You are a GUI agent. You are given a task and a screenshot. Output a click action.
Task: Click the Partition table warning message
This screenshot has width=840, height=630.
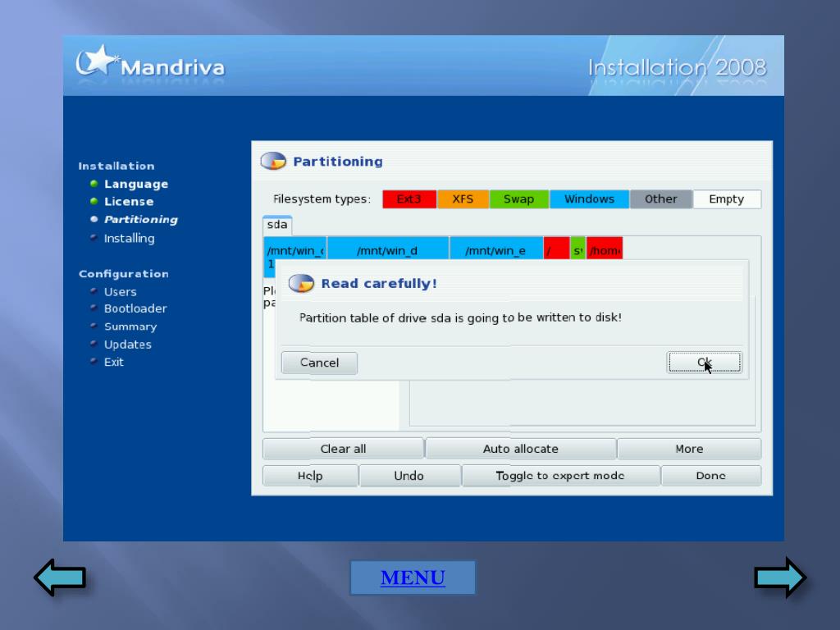(x=460, y=317)
